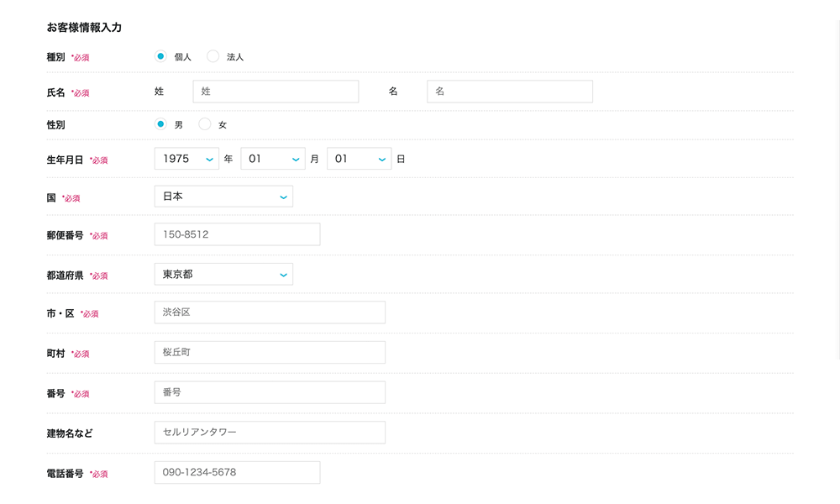The image size is (840, 504).
Task: Open the birth day dropdown
Action: [x=359, y=159]
